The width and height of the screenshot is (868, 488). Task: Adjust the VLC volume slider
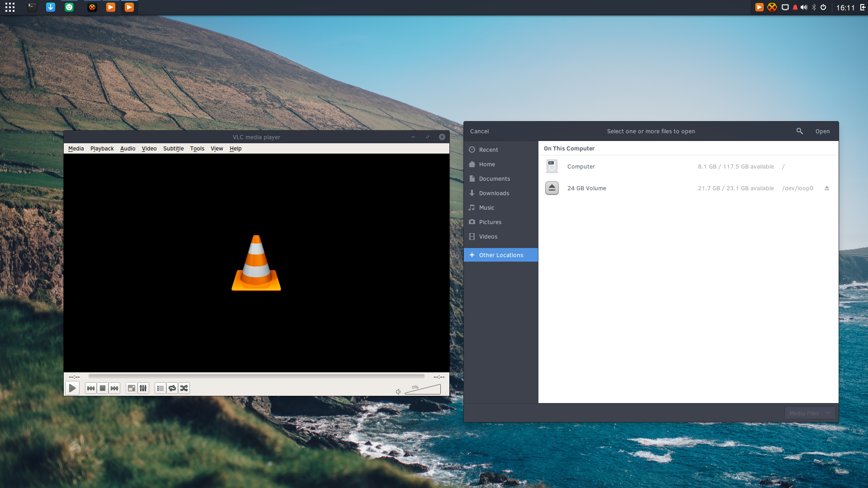(423, 389)
